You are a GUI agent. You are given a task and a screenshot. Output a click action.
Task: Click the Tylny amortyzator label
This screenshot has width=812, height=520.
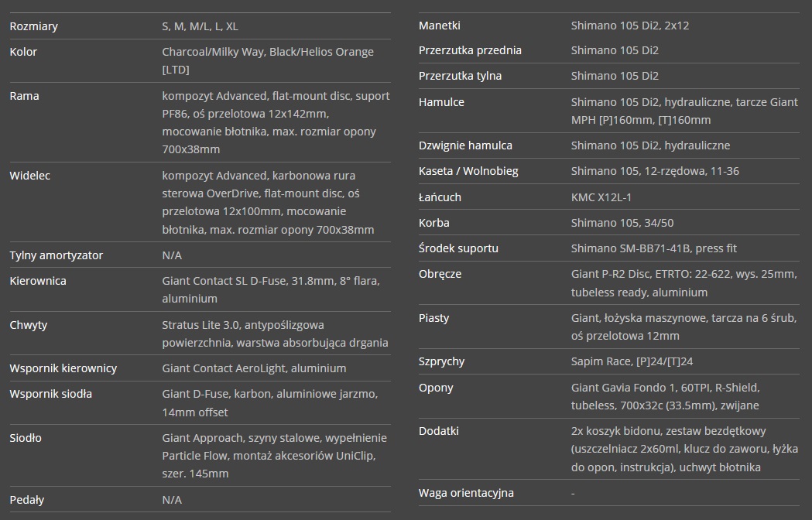56,255
